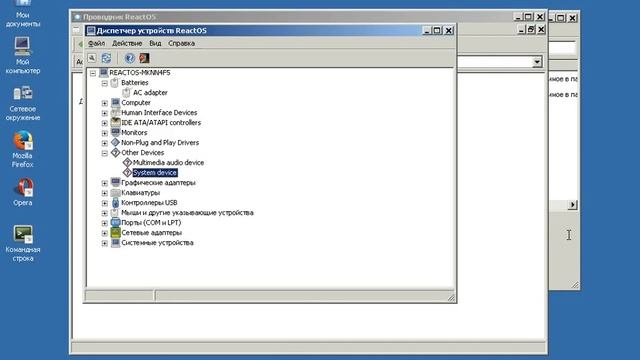Expand the Графические адаптеры category
Image resolution: width=640 pixels, height=360 pixels.
pos(104,183)
